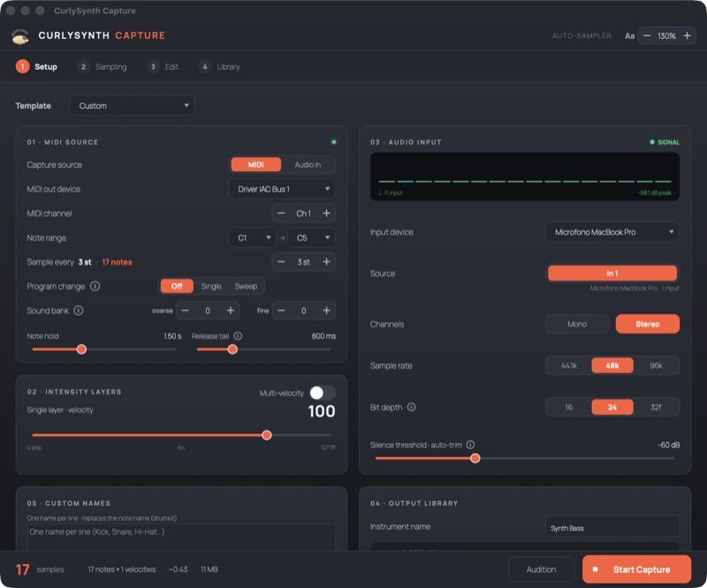
Task: Decrease the fine sound bank value
Action: (x=281, y=310)
